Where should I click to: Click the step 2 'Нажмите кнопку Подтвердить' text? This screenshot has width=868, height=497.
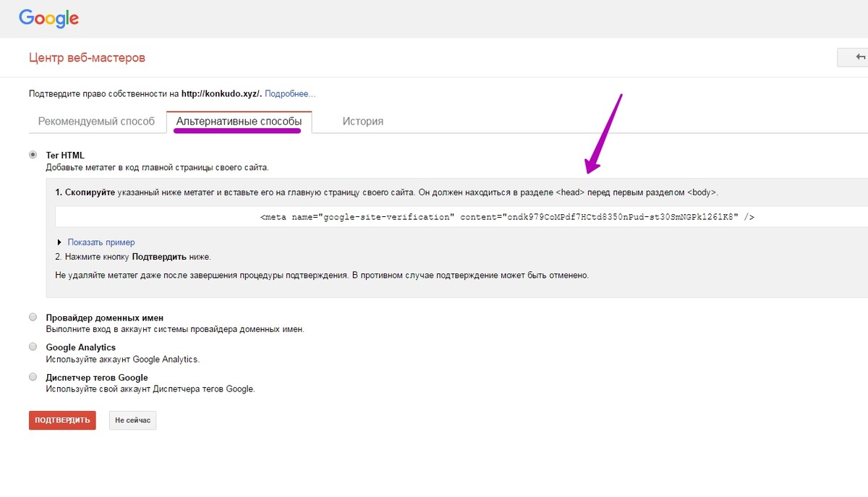(134, 257)
